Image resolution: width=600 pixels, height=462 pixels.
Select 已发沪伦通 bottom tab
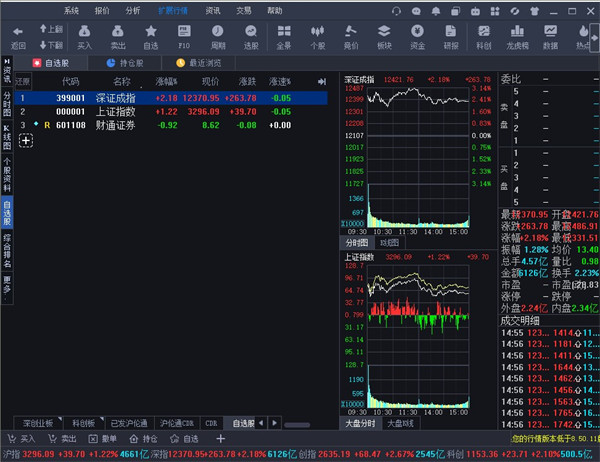129,423
